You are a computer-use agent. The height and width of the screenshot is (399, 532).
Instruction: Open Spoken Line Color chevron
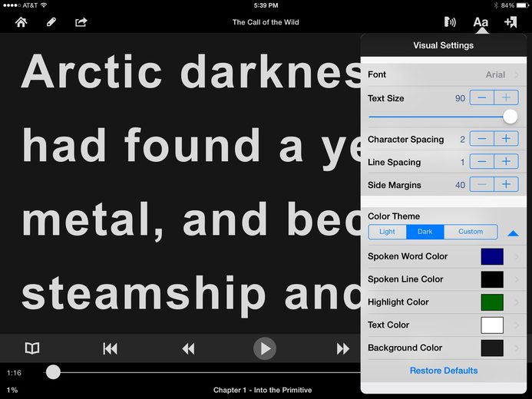[517, 279]
